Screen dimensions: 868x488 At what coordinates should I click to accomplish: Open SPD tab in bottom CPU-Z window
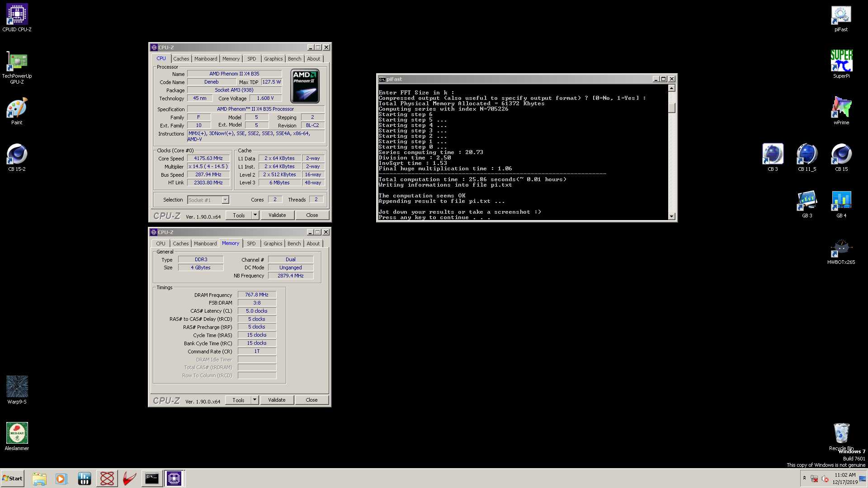tap(251, 244)
